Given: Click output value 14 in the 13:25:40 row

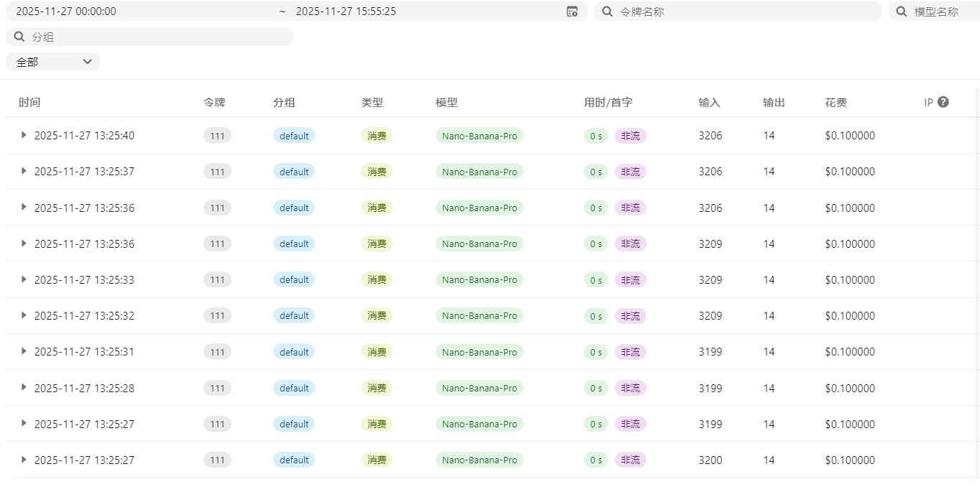Looking at the screenshot, I should point(769,136).
